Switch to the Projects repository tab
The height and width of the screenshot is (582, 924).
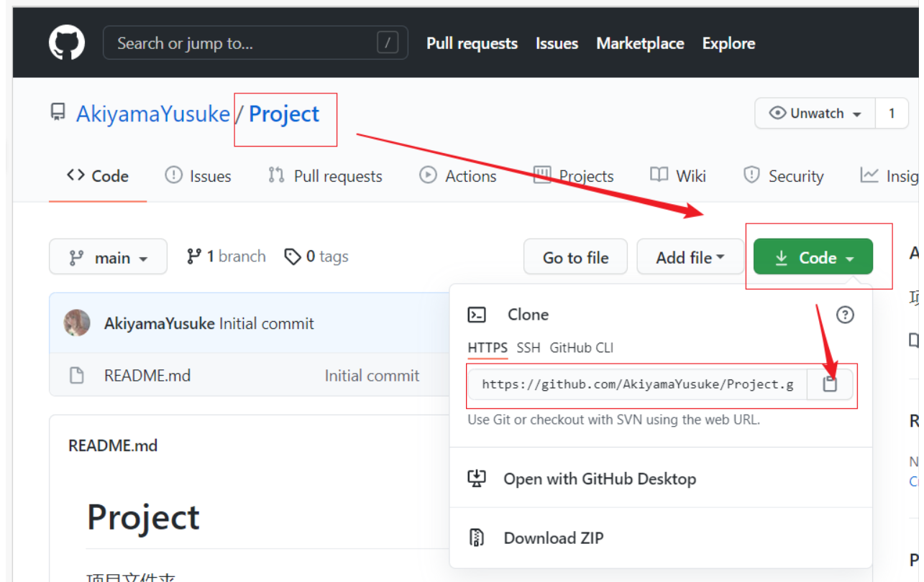pyautogui.click(x=573, y=176)
